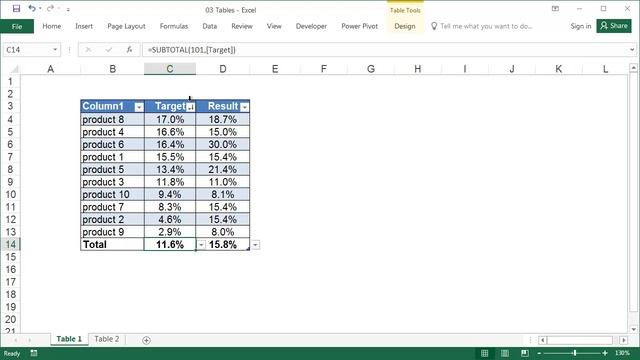Expand the formula bar with chevron
This screenshot has height=360, width=640.
632,50
